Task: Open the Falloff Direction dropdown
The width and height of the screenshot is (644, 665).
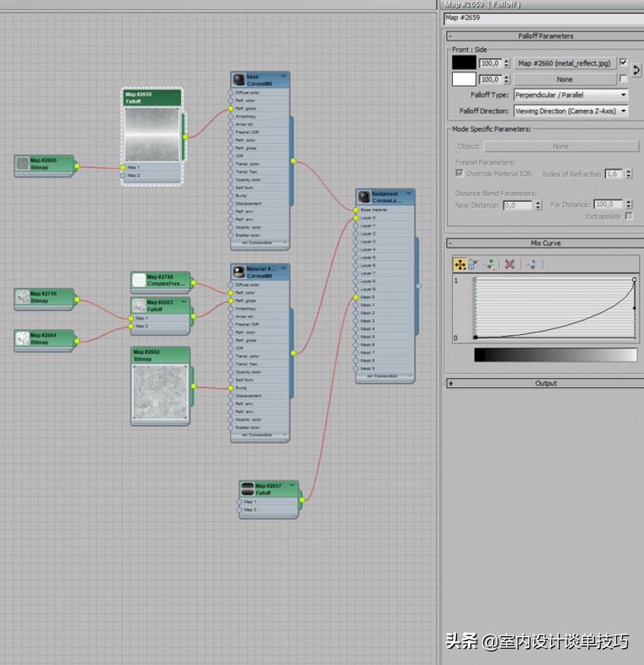Action: pyautogui.click(x=570, y=111)
